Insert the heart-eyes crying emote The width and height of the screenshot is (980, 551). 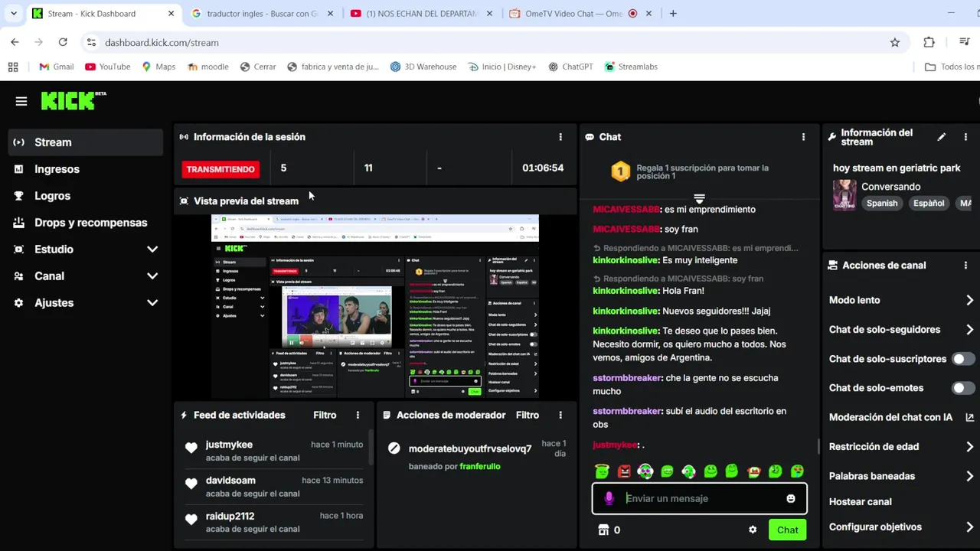pyautogui.click(x=797, y=471)
